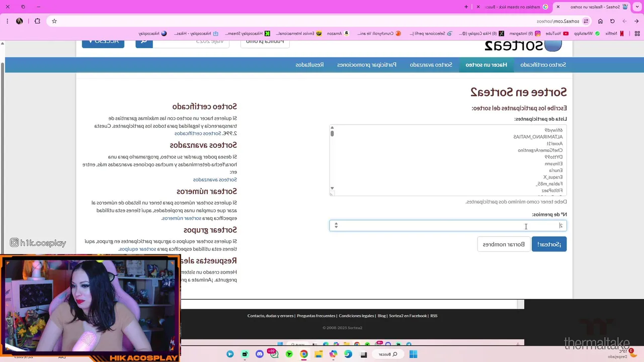Screen dimensions: 644x362
Task: Open Participar promociones nav tab
Action: coord(366,65)
